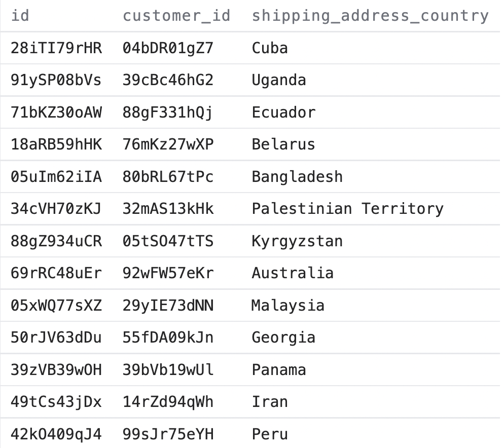Select the cell with id 28iTI79rHR
This screenshot has width=504, height=448.
click(56, 48)
